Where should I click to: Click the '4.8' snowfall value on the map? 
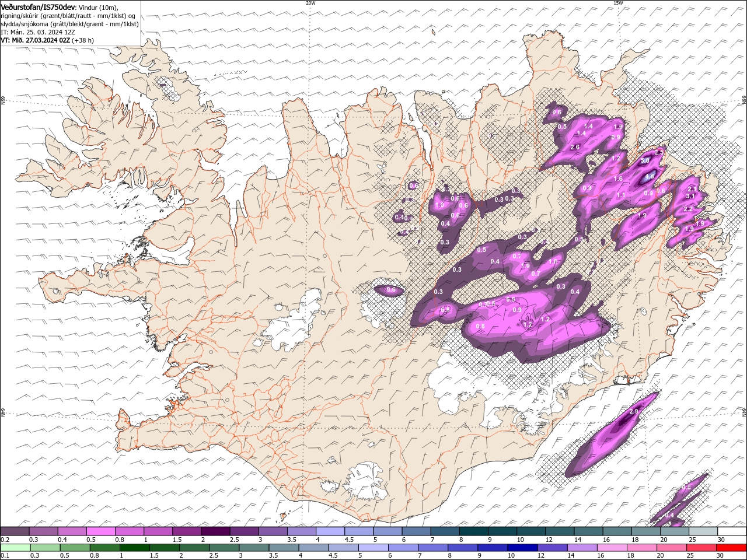(x=650, y=176)
